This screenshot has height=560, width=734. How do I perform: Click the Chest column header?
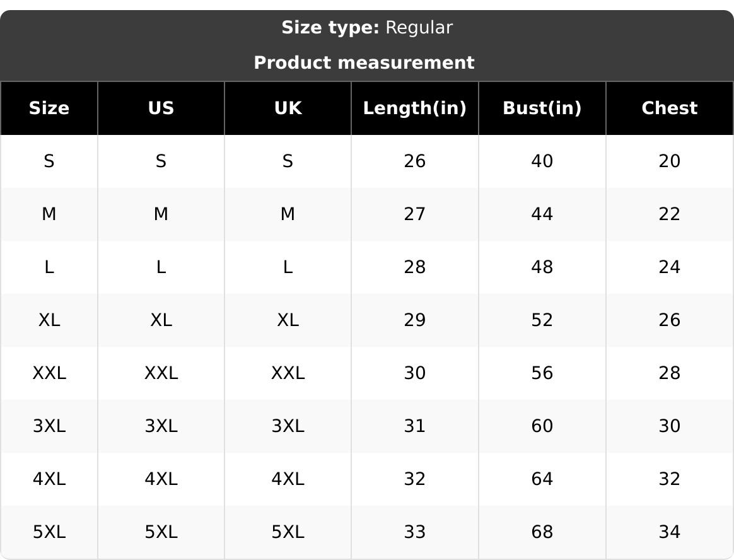pyautogui.click(x=669, y=108)
